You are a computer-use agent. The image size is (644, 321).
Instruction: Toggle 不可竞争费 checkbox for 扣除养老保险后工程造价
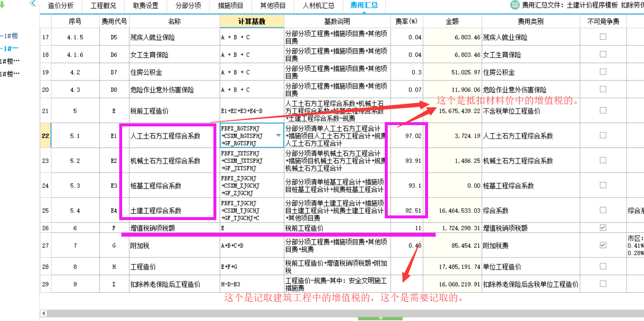[603, 284]
